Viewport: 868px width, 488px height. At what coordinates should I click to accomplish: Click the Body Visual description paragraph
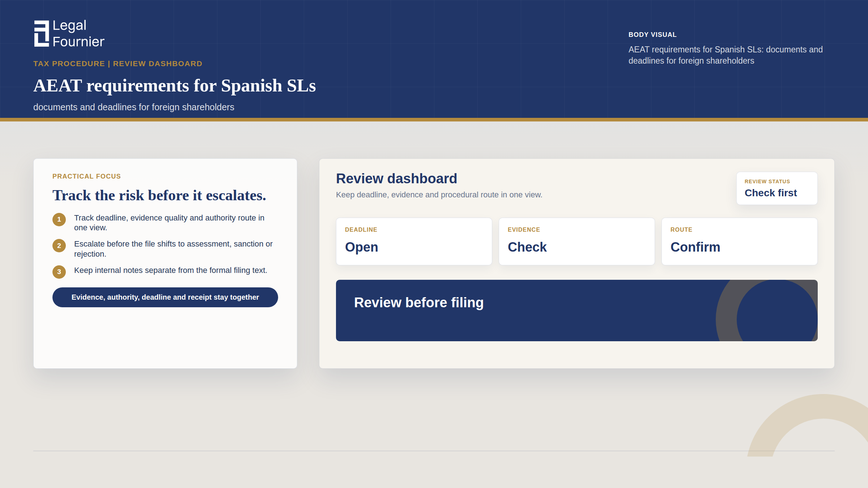[x=726, y=55]
